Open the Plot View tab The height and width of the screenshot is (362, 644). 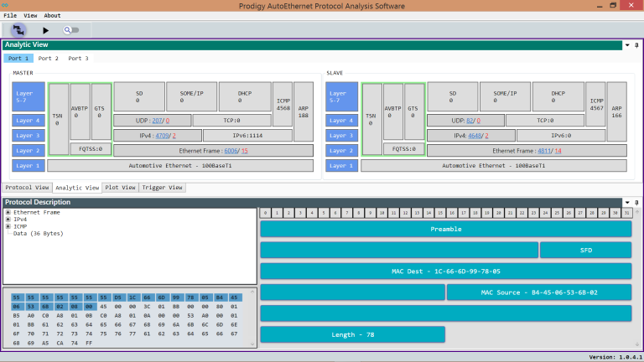coord(120,188)
